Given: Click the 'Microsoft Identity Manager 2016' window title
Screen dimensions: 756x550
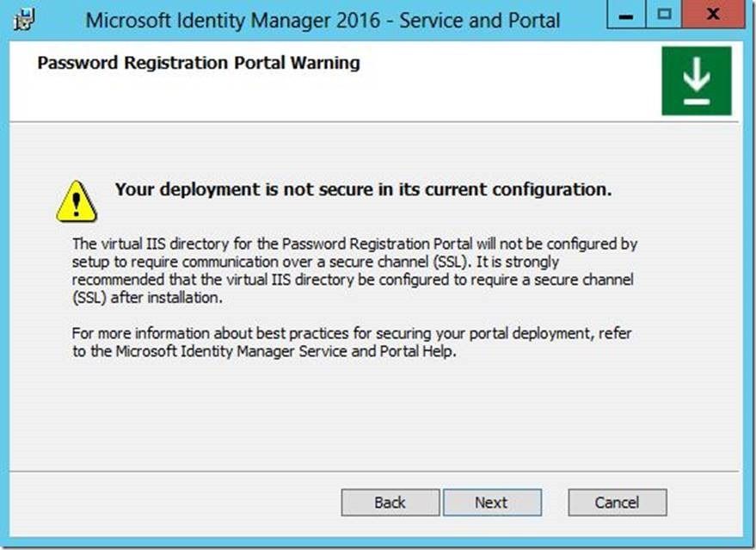Looking at the screenshot, I should pyautogui.click(x=323, y=21).
